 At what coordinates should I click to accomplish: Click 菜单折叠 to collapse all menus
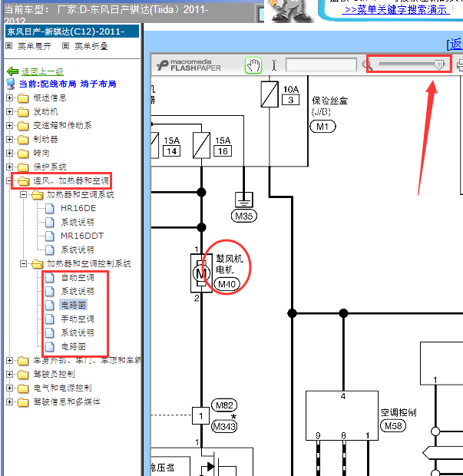91,46
